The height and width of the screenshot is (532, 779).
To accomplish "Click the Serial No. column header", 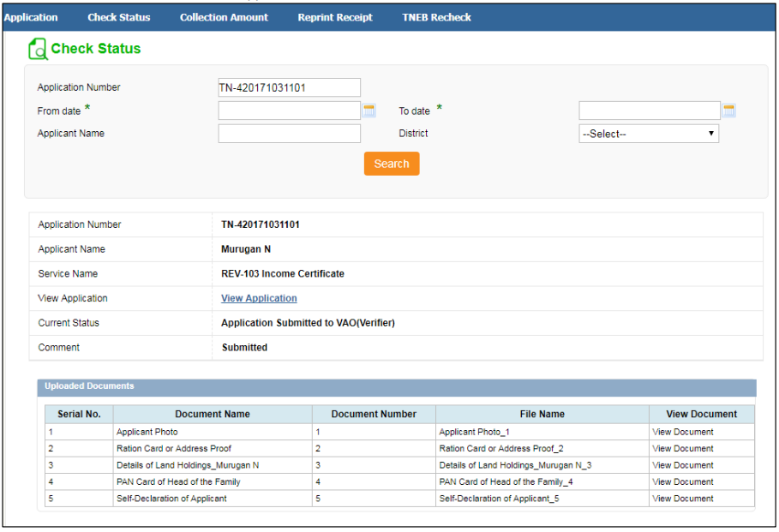I will [79, 414].
